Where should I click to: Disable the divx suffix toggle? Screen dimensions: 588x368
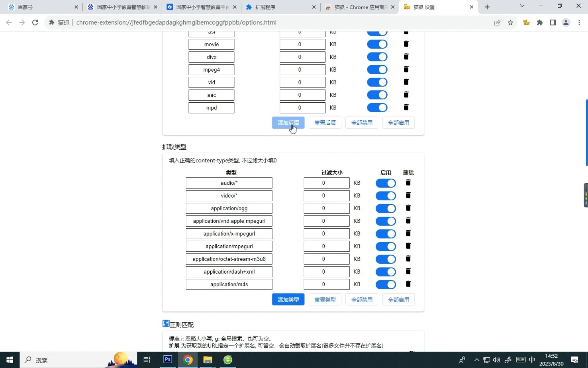click(377, 57)
